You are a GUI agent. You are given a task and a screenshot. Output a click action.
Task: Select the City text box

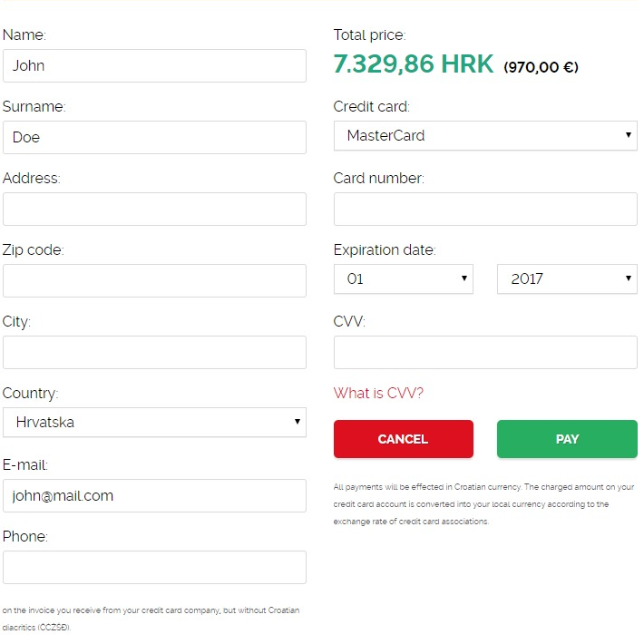coord(154,353)
